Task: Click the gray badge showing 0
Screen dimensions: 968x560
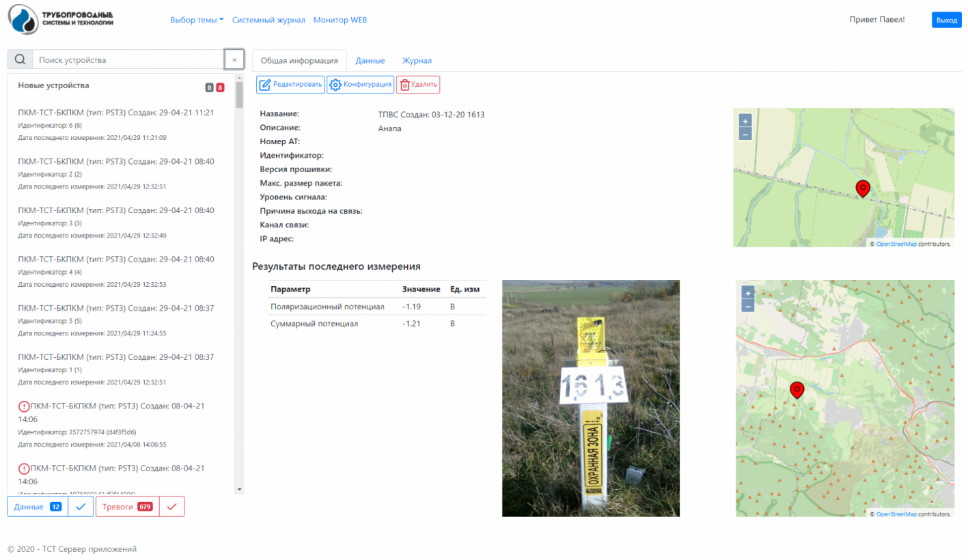Action: point(210,87)
